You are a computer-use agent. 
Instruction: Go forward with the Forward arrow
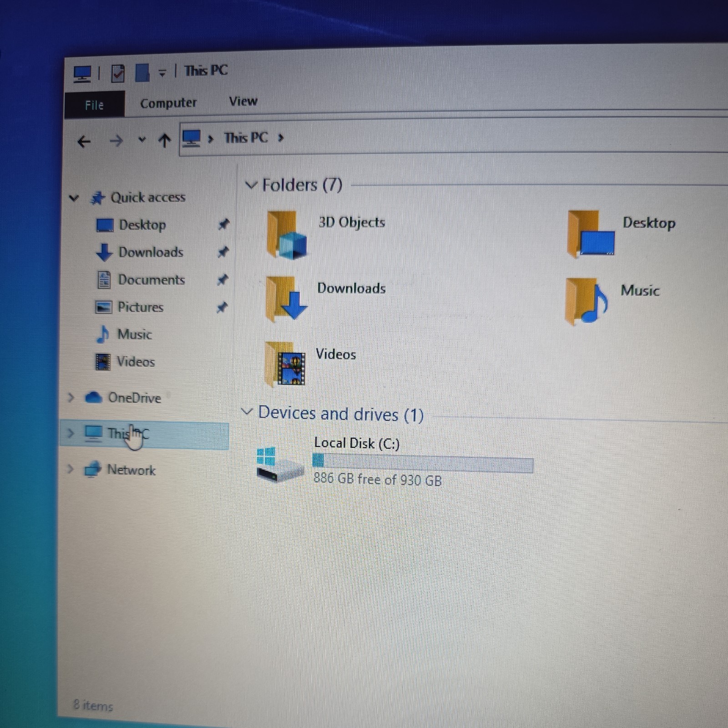pos(116,141)
